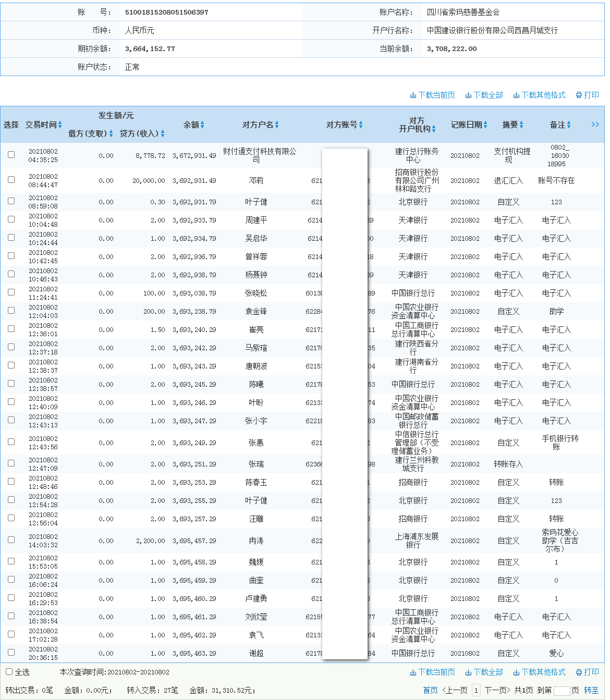The height and width of the screenshot is (700, 610).
Task: Click the >> icon to reveal more columns
Action: pyautogui.click(x=595, y=125)
